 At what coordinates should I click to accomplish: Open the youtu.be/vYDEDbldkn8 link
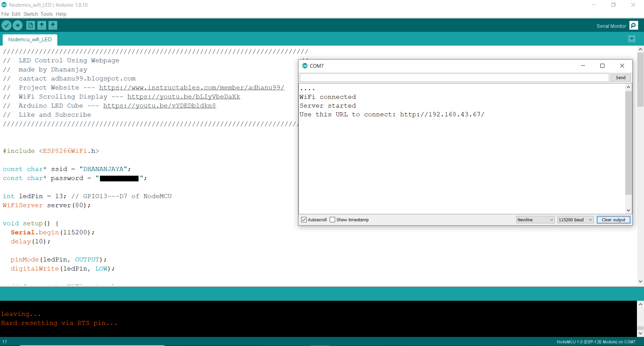coord(160,106)
